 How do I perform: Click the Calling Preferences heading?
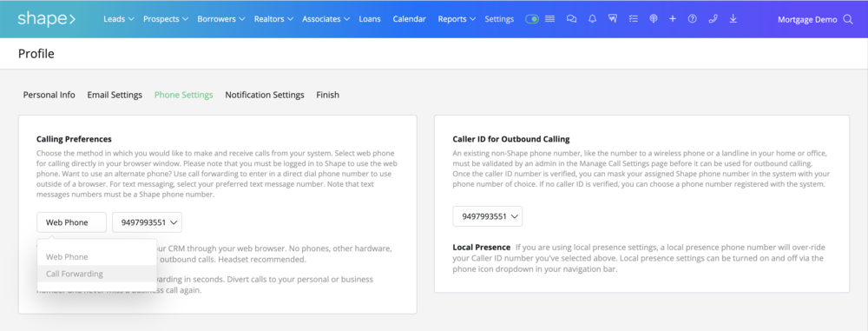tap(74, 139)
